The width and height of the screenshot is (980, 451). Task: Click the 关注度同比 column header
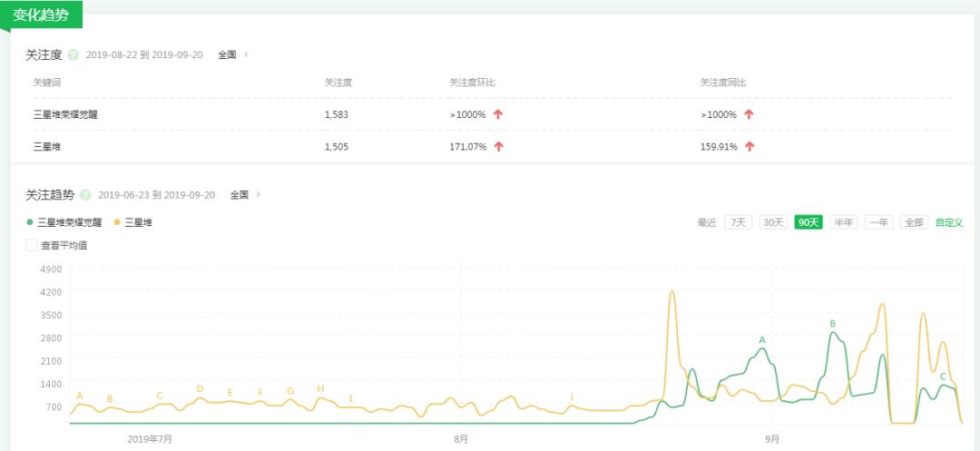click(x=723, y=83)
